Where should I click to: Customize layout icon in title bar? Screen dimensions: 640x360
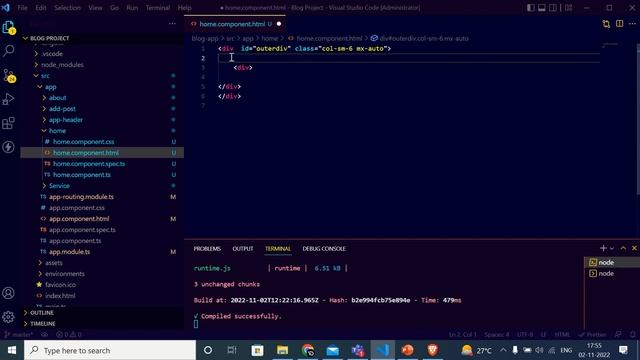tap(569, 8)
